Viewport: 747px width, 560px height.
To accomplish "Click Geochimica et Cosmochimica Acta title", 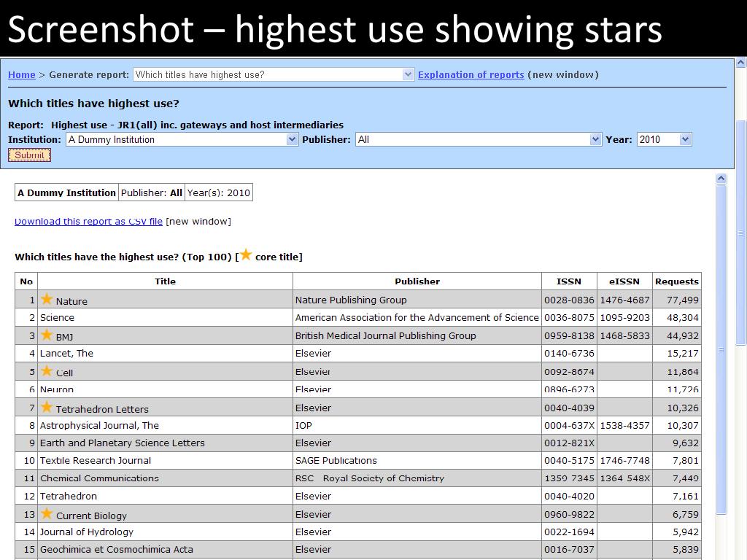I will click(x=117, y=550).
